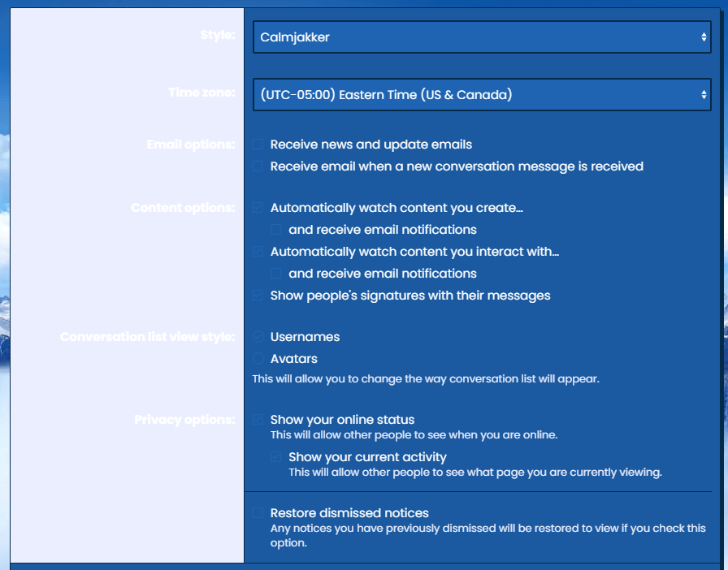Expand the Time zone dropdown
This screenshot has height=570, width=728.
click(481, 95)
